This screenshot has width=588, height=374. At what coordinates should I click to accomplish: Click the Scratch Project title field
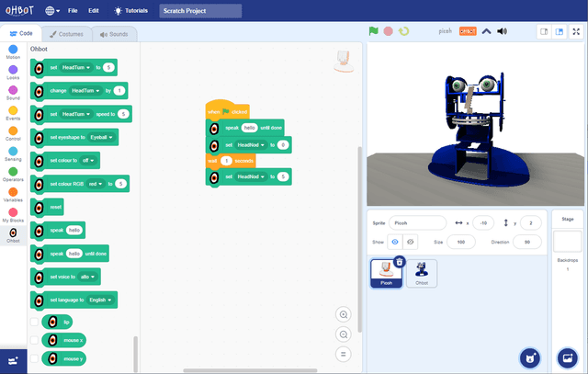pos(199,11)
